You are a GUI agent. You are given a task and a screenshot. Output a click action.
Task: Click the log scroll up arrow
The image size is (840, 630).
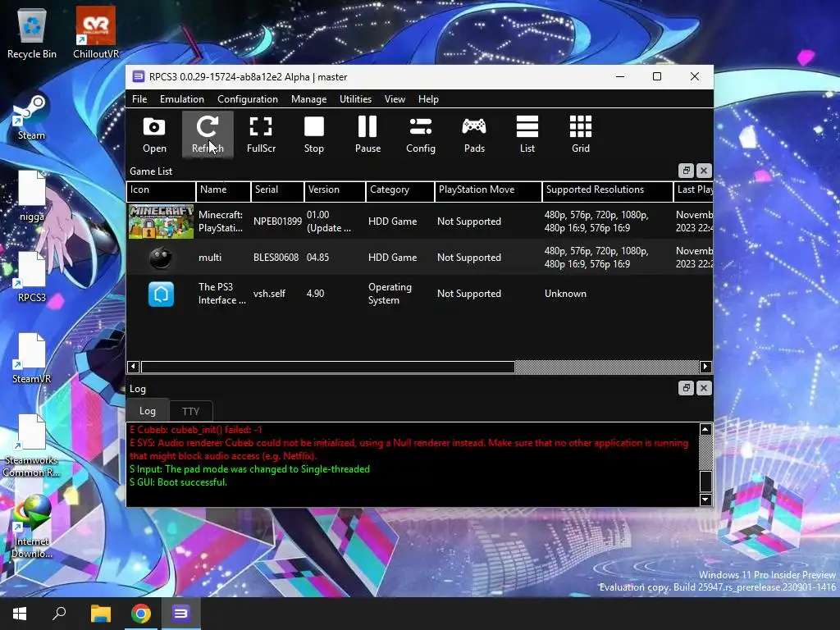pyautogui.click(x=705, y=429)
